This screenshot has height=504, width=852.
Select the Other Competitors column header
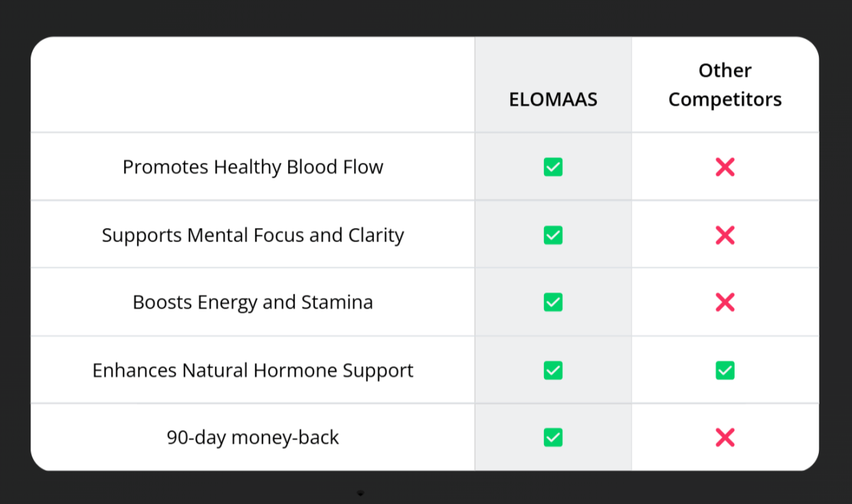pos(725,85)
